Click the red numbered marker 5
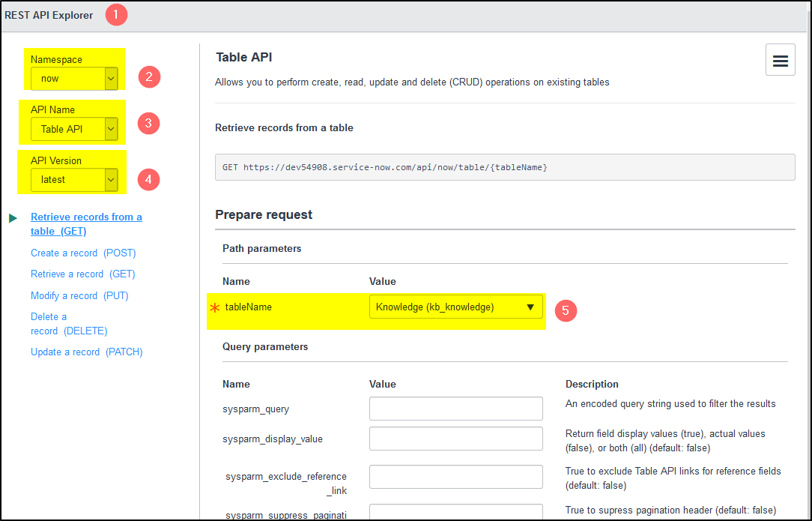The image size is (812, 521). [566, 310]
